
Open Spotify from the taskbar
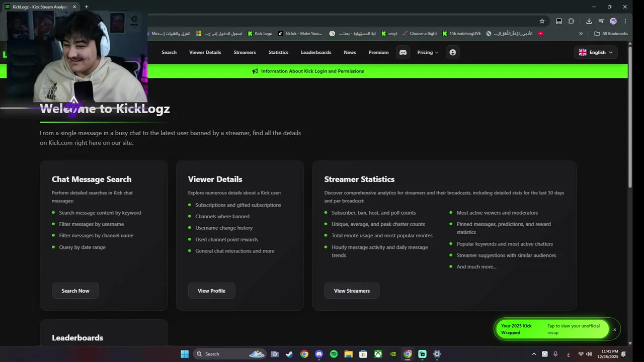(x=334, y=354)
